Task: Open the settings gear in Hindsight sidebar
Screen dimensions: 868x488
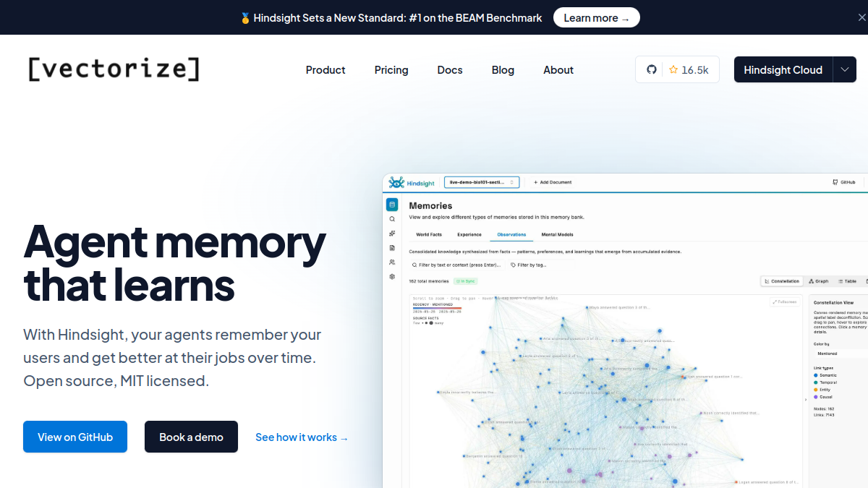Action: 392,277
